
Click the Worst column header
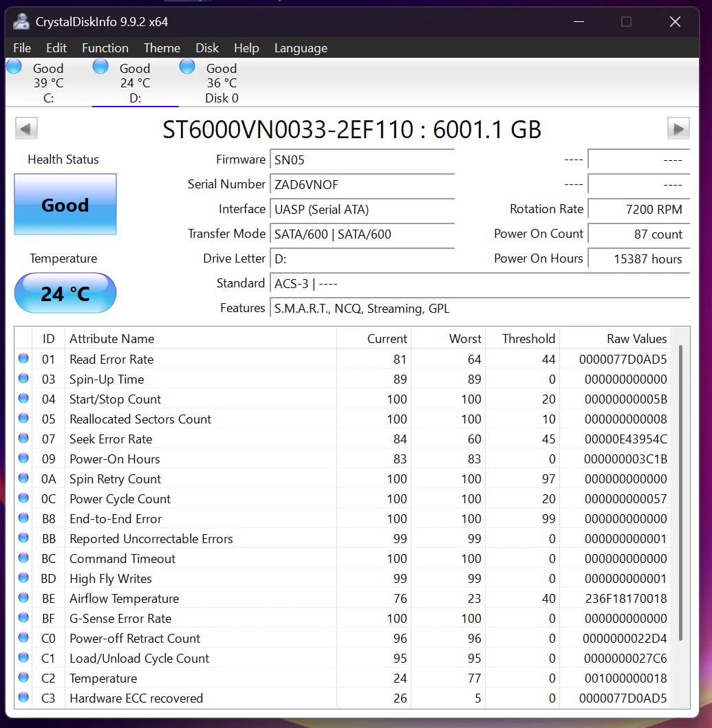point(449,338)
